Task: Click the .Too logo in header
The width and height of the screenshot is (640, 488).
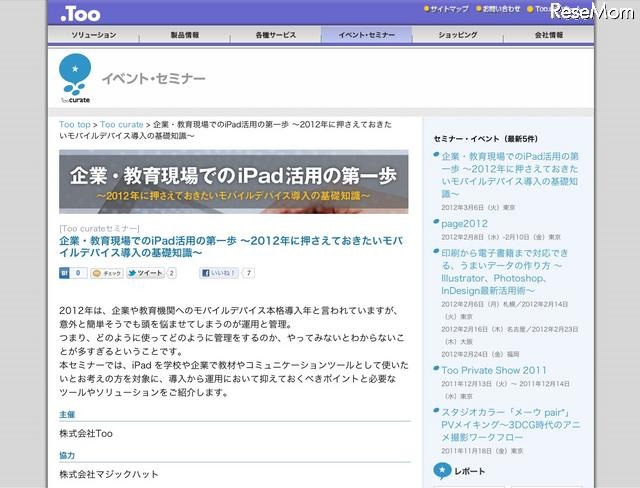Action: coord(80,14)
